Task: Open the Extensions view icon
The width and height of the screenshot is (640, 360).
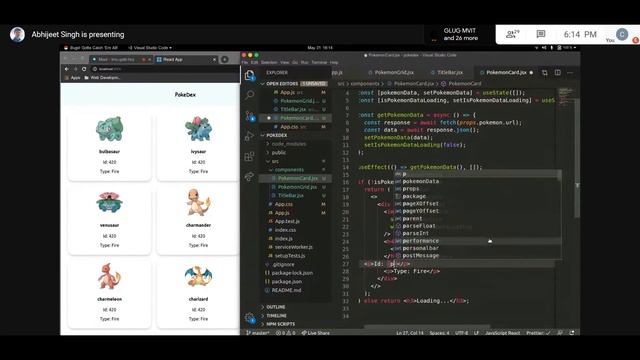Action: 249,156
